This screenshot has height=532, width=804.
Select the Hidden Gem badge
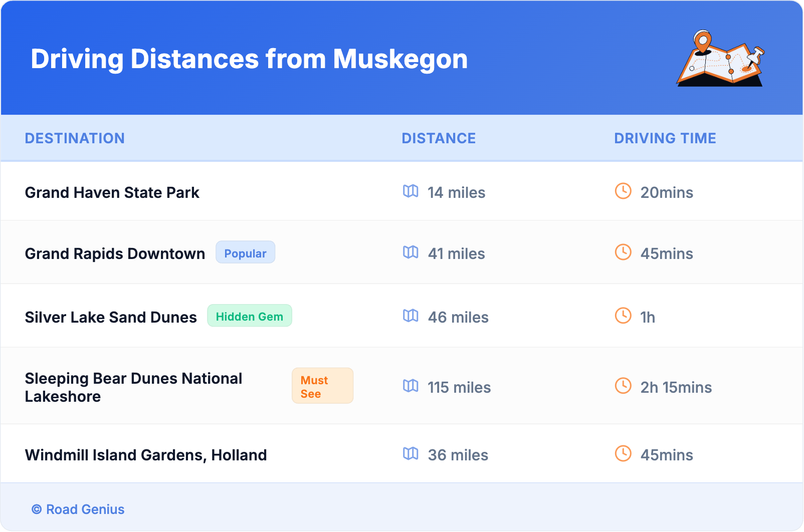[249, 316]
